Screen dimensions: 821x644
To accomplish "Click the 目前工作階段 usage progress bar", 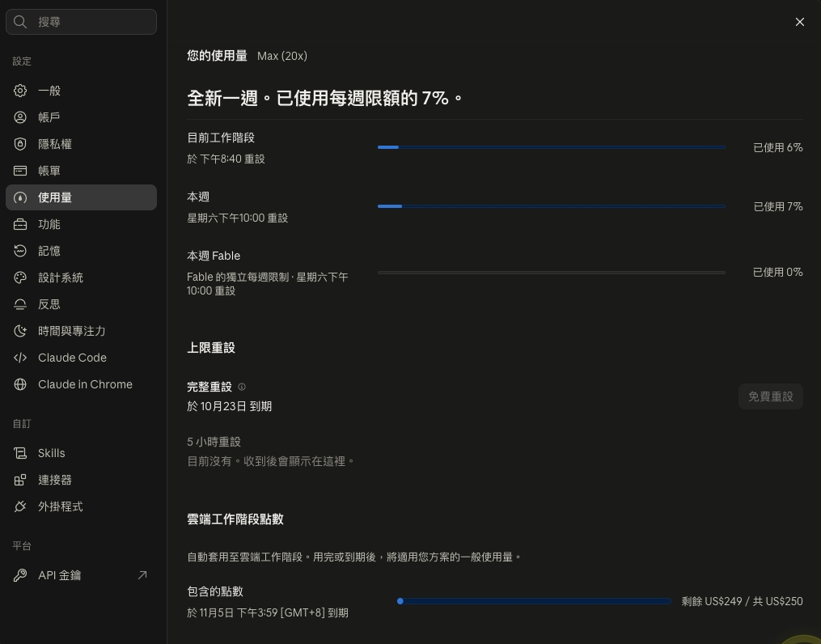I will [x=552, y=147].
